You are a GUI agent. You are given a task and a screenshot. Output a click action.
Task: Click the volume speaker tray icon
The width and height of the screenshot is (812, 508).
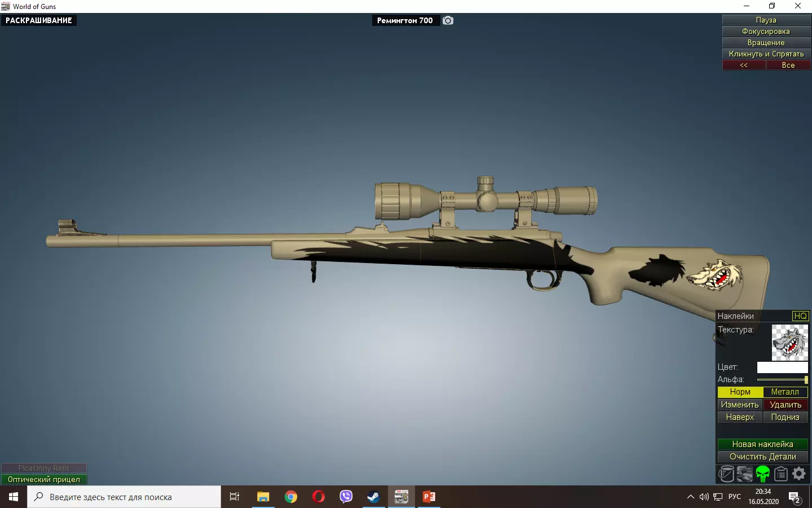coord(704,497)
